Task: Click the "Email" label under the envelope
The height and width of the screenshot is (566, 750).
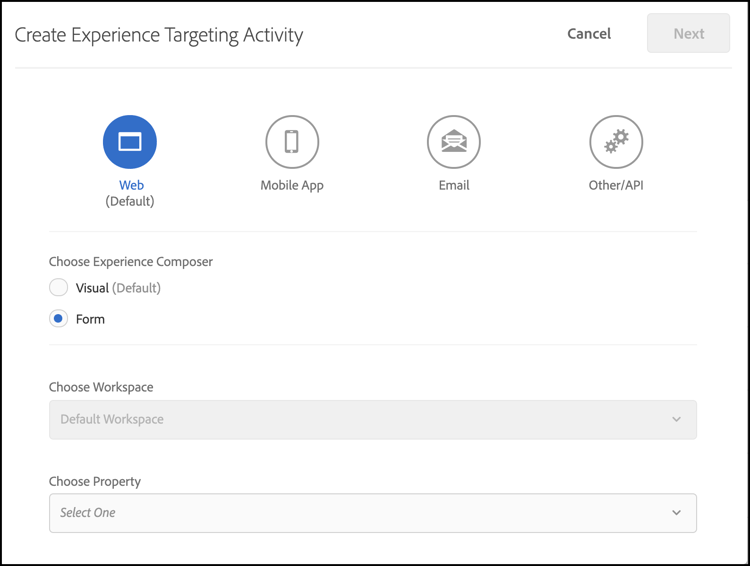Action: pyautogui.click(x=454, y=185)
